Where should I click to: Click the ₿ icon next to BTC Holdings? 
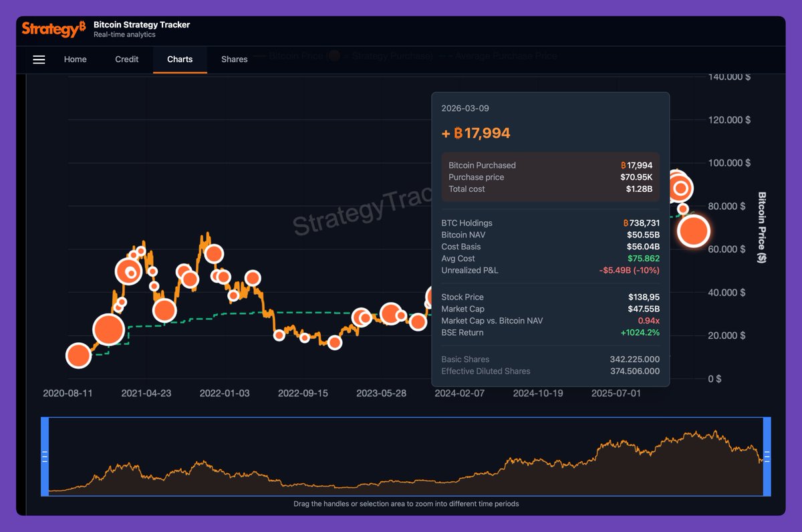tap(626, 223)
